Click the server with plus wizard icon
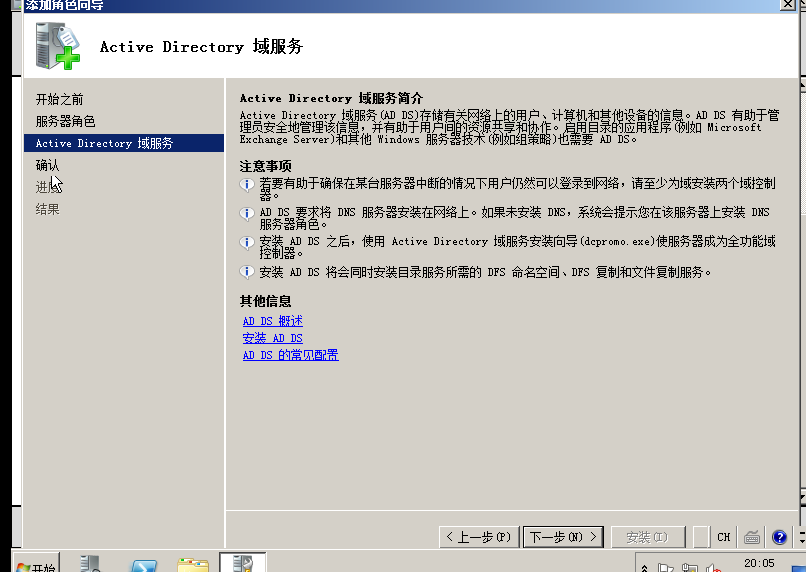Viewport: 806px width, 572px height. tap(58, 46)
